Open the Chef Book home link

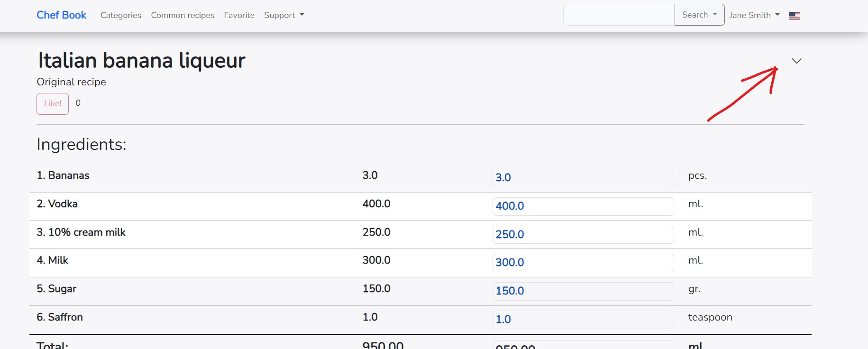(x=61, y=15)
